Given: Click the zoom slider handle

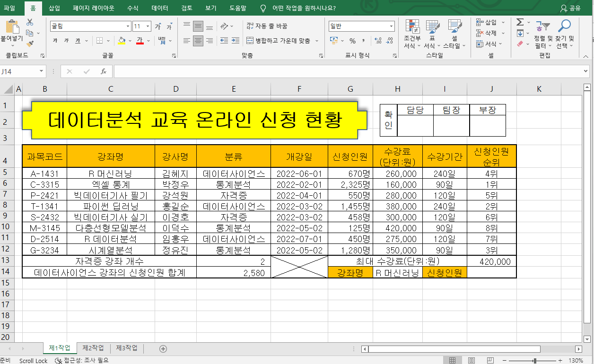Looking at the screenshot, I should (x=535, y=361).
